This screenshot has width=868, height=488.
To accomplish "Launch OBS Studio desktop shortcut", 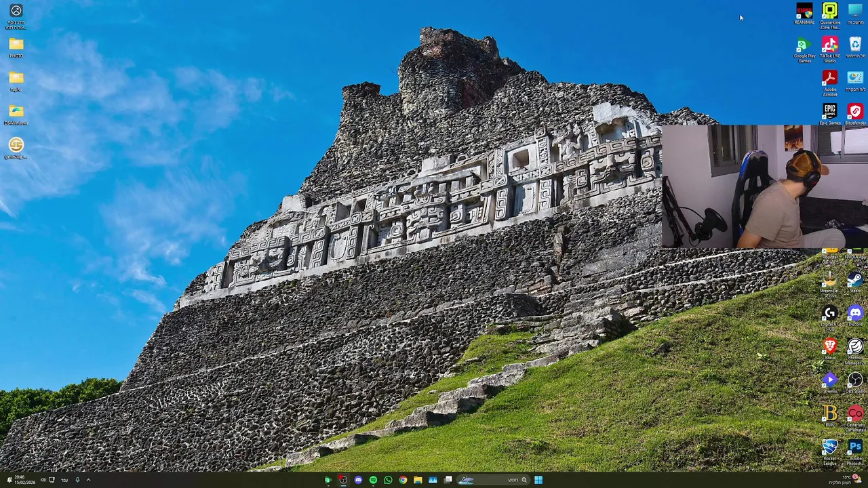I will pyautogui.click(x=855, y=382).
